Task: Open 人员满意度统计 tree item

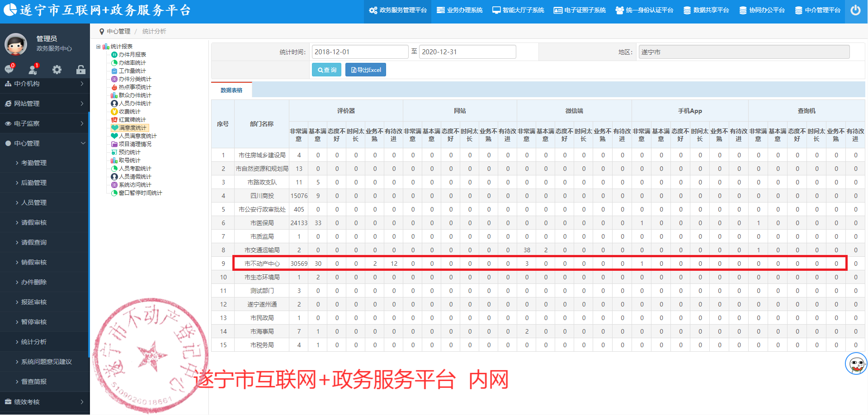Action: click(x=137, y=136)
